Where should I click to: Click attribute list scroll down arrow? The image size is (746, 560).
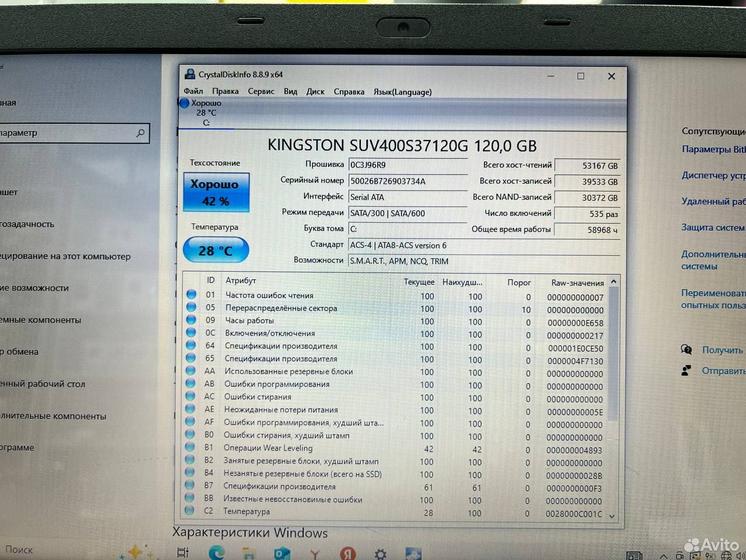(x=612, y=515)
